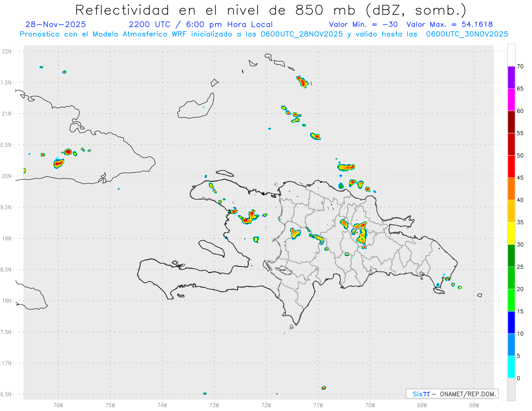Click the colorbar tick label '40'

pyautogui.click(x=520, y=200)
